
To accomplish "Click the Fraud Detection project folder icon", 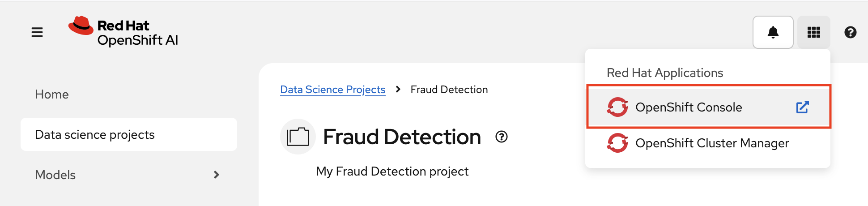I will [x=298, y=137].
